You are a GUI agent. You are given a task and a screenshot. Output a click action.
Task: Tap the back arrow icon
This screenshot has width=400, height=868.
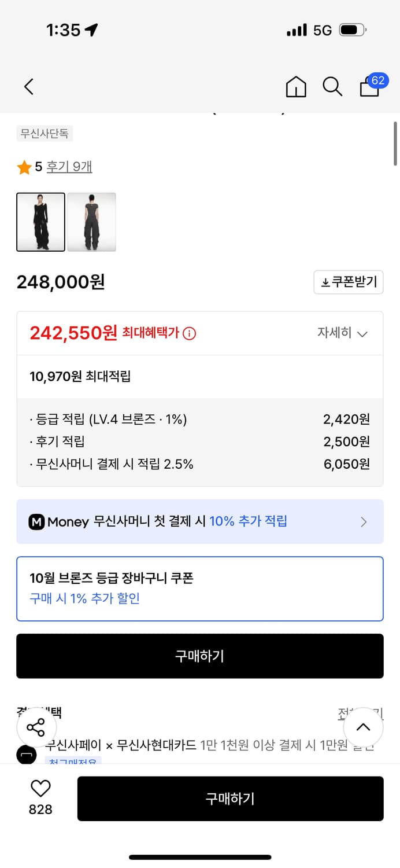tap(29, 87)
